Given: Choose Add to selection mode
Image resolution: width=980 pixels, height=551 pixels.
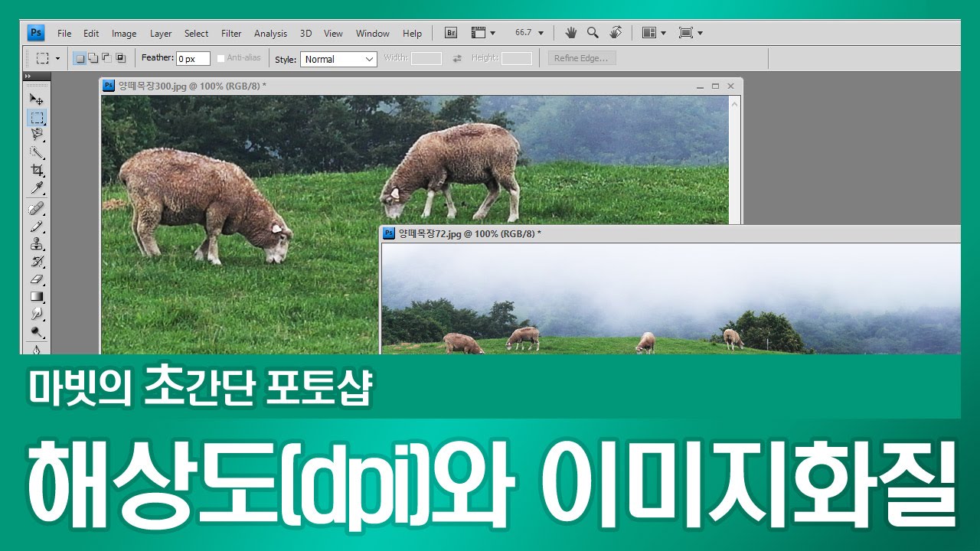Looking at the screenshot, I should tap(93, 58).
